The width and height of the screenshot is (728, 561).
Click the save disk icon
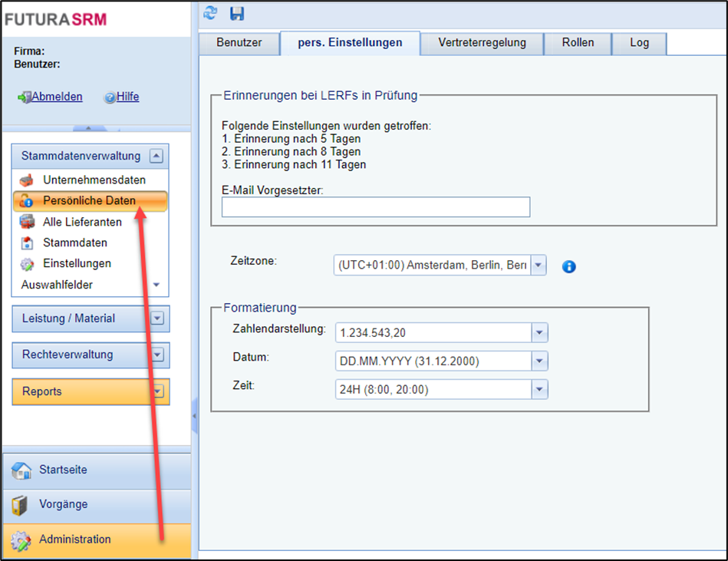tap(236, 13)
